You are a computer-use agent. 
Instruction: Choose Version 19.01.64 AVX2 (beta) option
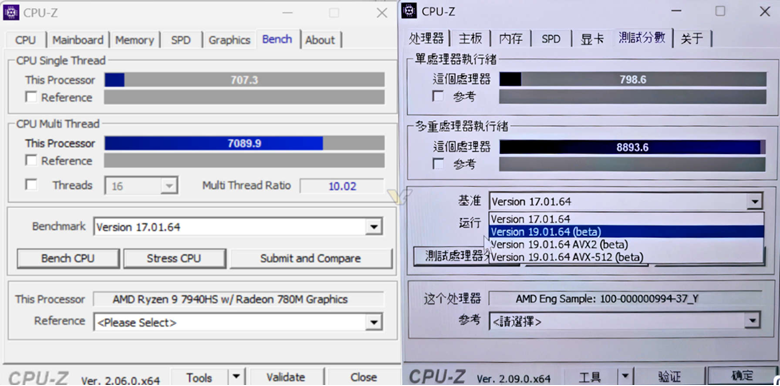(626, 245)
